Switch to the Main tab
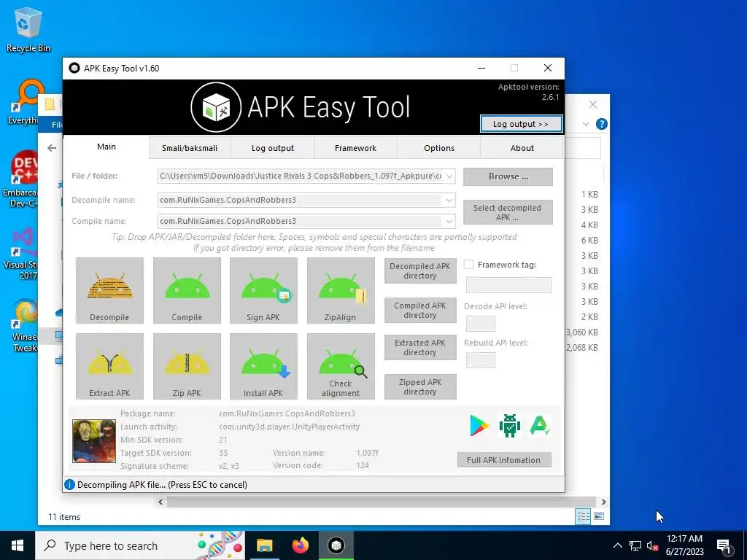Viewport: 747px width, 560px height. (107, 147)
